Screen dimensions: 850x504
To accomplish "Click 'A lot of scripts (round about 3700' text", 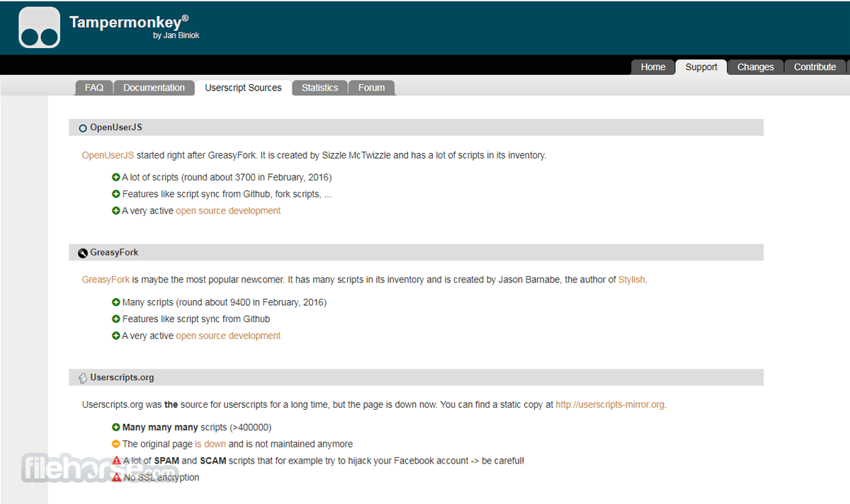I will point(227,177).
